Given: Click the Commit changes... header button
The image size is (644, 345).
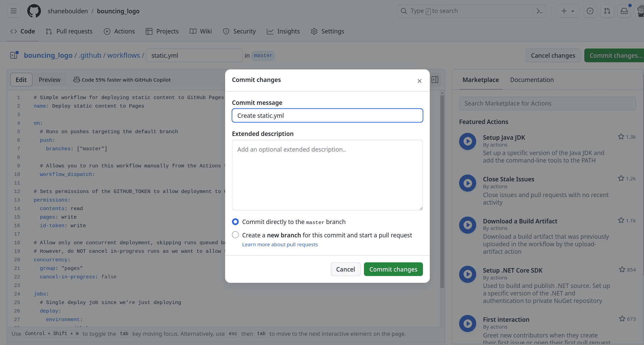Looking at the screenshot, I should [614, 55].
